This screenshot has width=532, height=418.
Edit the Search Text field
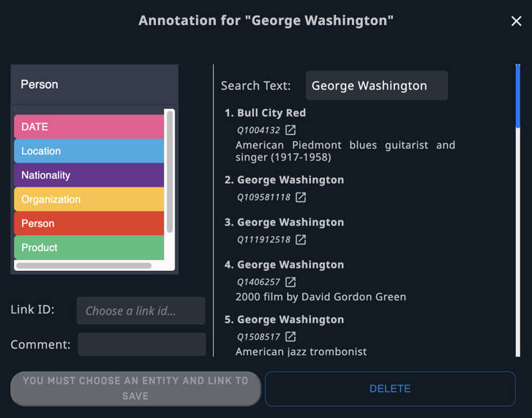tap(377, 86)
